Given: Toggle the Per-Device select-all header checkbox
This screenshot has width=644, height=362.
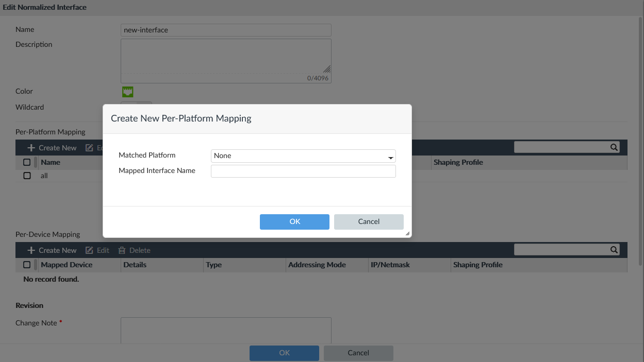Looking at the screenshot, I should (27, 265).
